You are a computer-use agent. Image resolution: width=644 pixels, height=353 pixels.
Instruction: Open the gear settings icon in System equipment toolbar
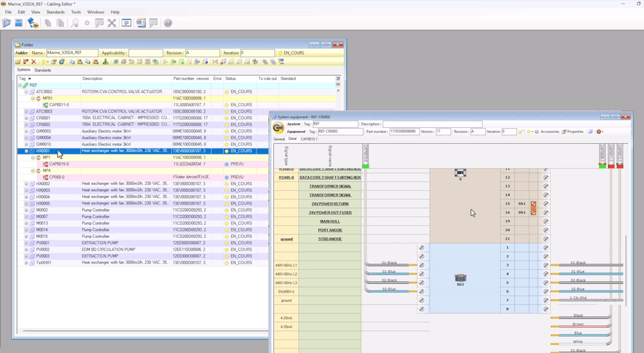(x=599, y=132)
